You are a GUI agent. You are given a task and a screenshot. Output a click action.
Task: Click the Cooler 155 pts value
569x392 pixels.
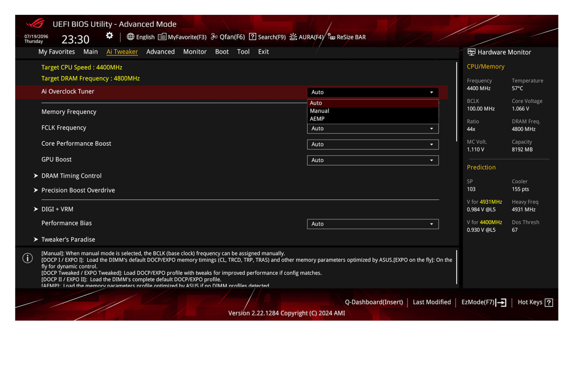point(521,189)
